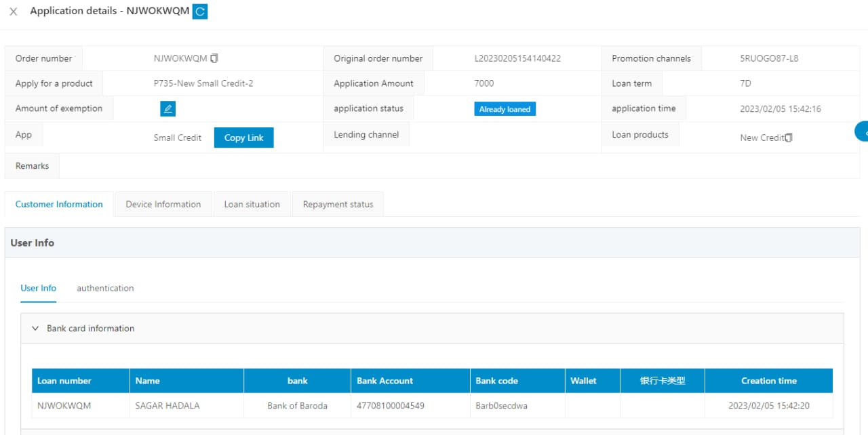The width and height of the screenshot is (868, 435).
Task: Copy the order number NJWOKWQM
Action: pyautogui.click(x=214, y=58)
